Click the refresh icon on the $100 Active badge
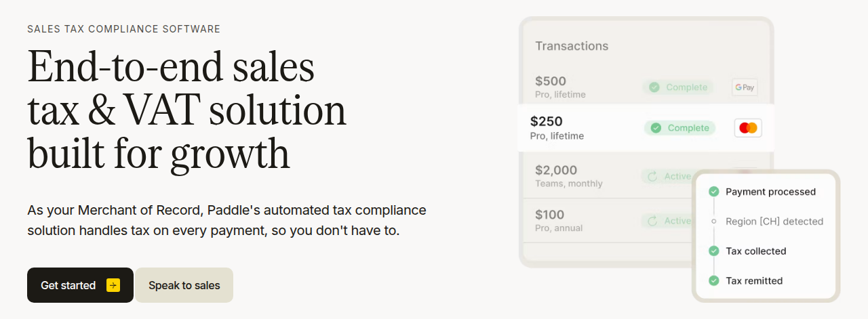868x319 pixels. click(x=653, y=221)
